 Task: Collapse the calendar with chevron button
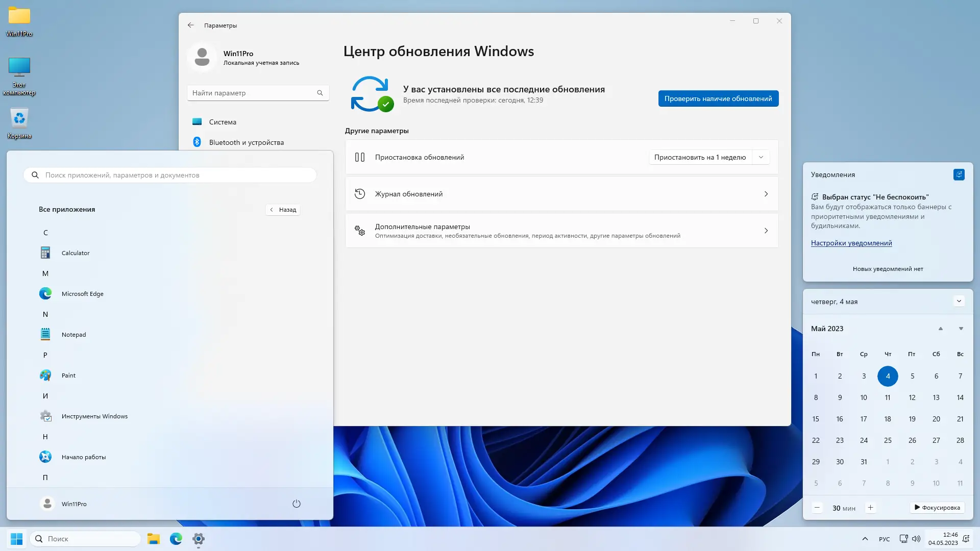pyautogui.click(x=959, y=301)
